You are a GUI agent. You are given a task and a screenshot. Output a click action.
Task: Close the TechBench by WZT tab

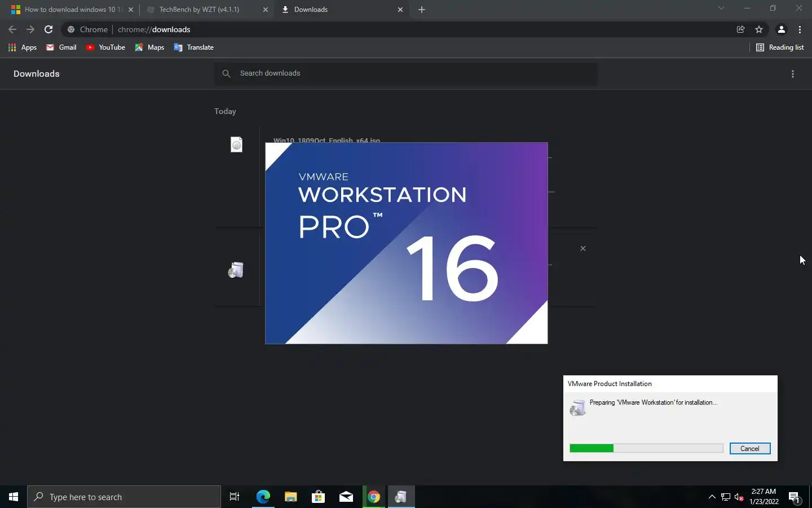click(x=266, y=10)
